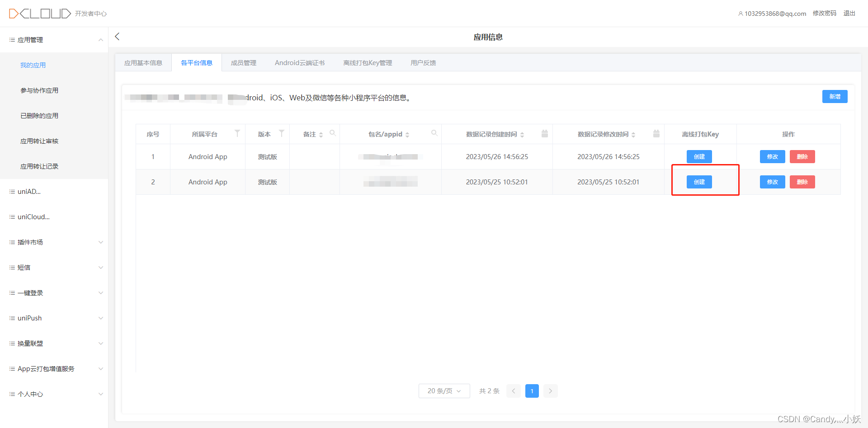Open 已删除的应用 in the sidebar

coord(54,116)
